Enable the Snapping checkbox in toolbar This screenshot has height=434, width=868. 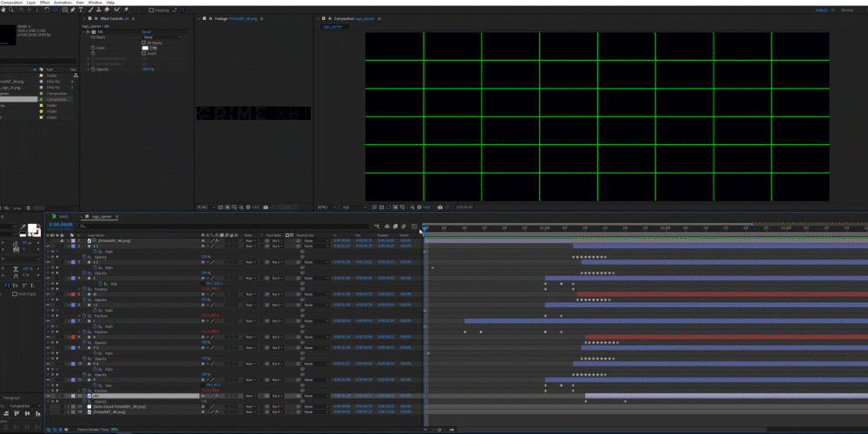pyautogui.click(x=150, y=10)
